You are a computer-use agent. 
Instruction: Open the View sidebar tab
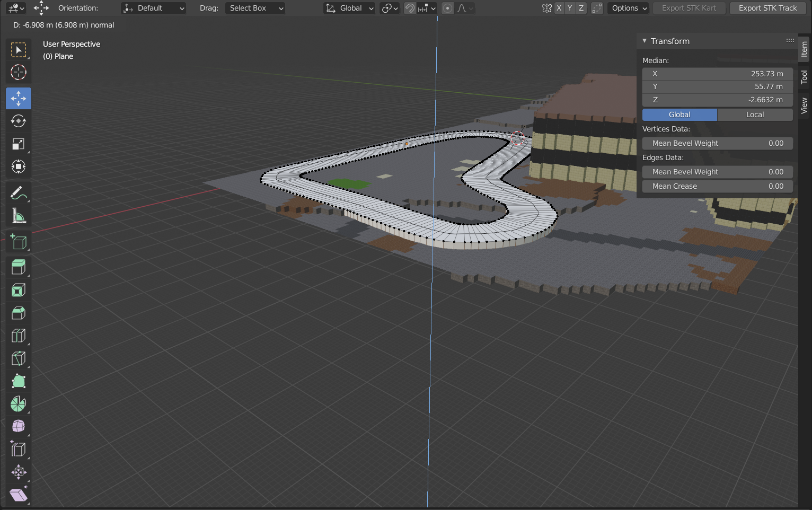[804, 105]
